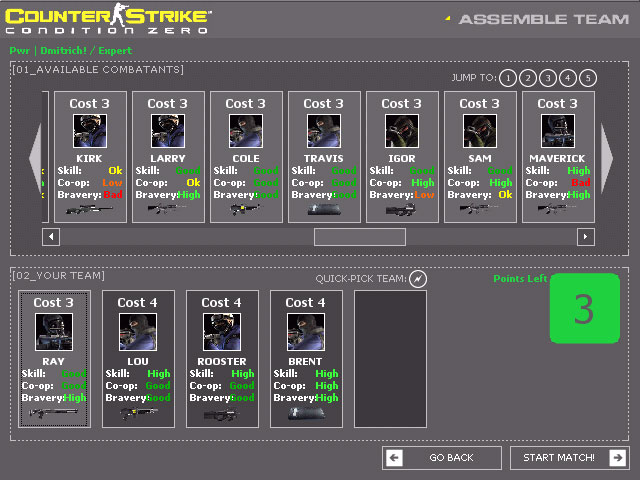Click the COLE name label

[246, 158]
